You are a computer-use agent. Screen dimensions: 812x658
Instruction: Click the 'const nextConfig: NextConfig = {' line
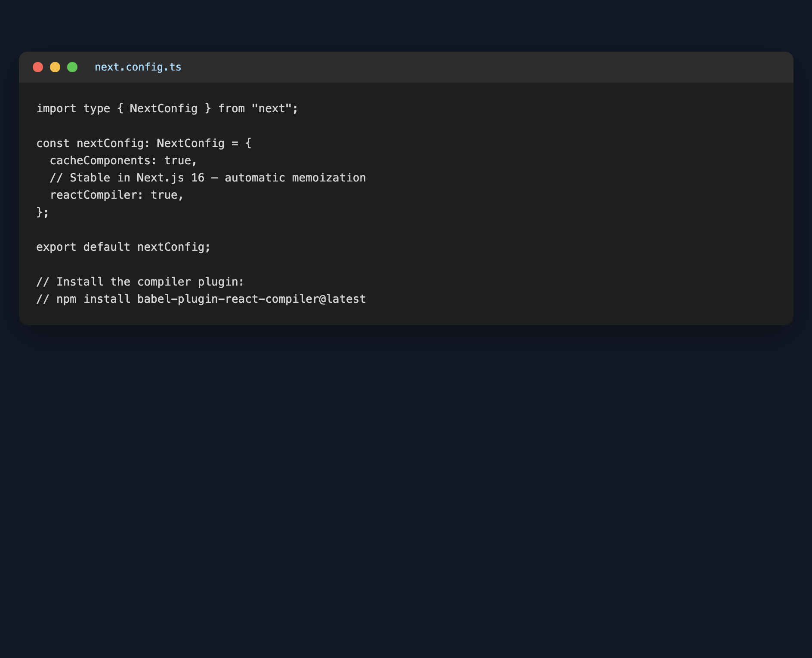[x=144, y=143]
